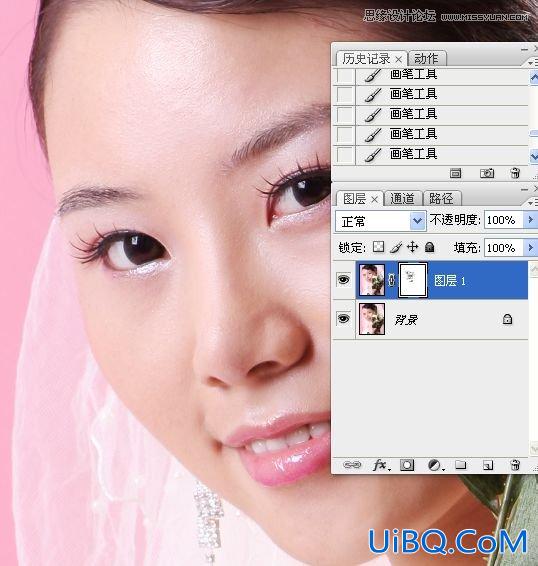538x566 pixels.
Task: Open the 填充 slider arrow
Action: [x=530, y=248]
